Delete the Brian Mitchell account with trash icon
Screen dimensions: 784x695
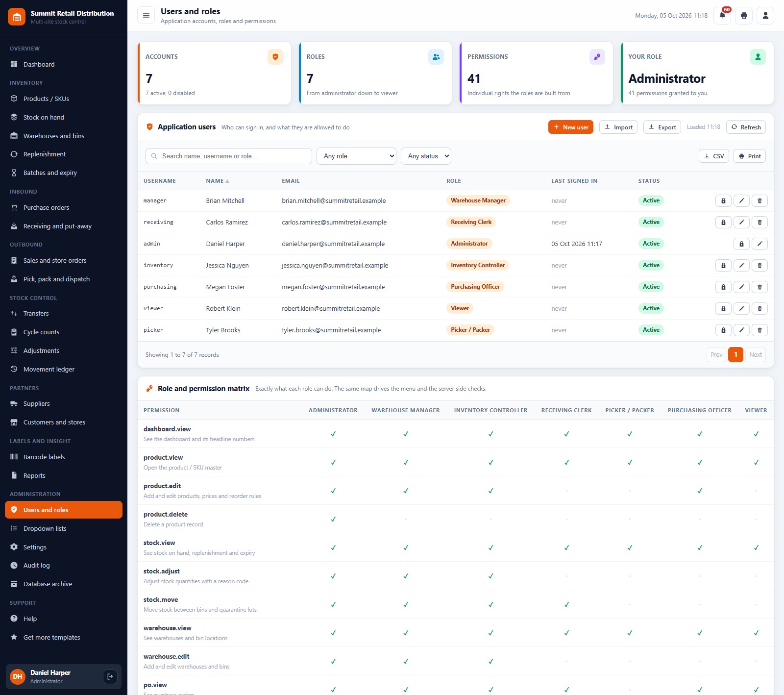[x=759, y=200]
